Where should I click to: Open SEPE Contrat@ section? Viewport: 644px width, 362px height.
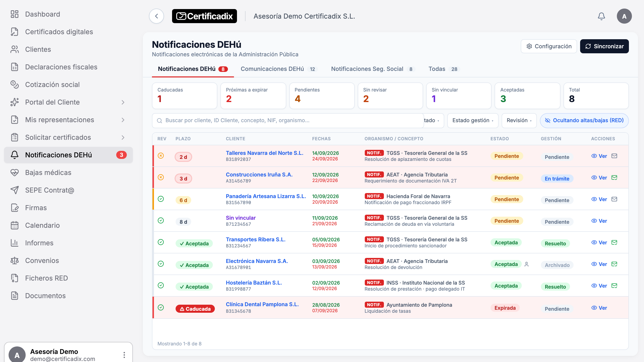click(68, 190)
